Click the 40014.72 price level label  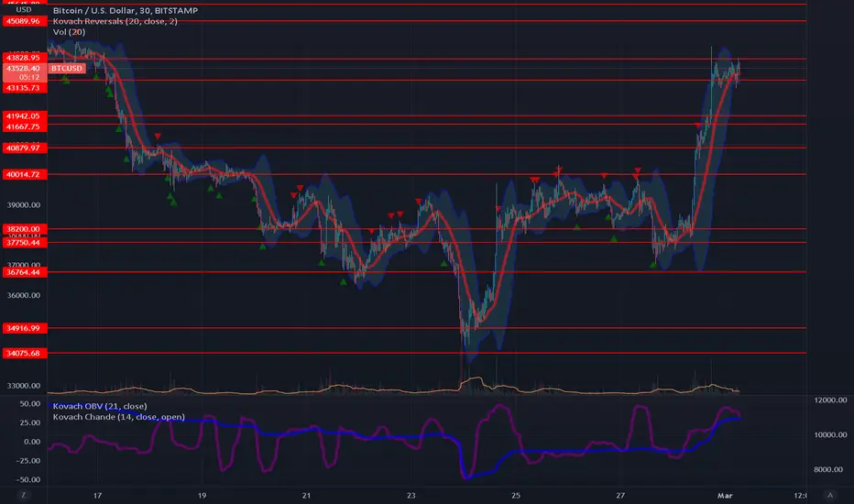25,174
